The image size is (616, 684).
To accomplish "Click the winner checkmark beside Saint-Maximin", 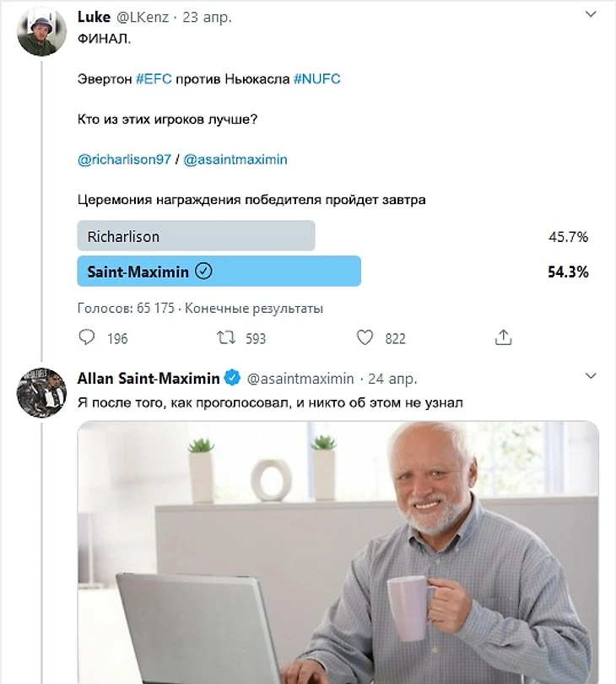I will tap(203, 272).
